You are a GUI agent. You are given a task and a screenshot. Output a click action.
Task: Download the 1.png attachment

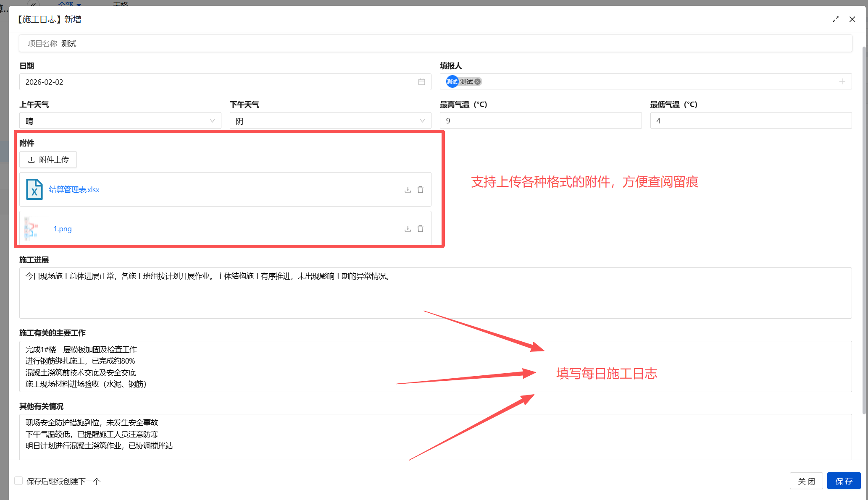pos(408,229)
